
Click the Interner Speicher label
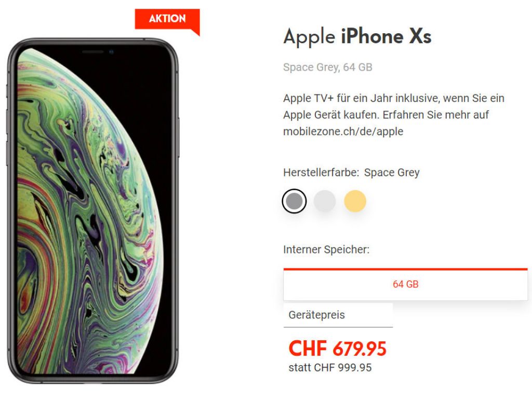click(x=326, y=249)
